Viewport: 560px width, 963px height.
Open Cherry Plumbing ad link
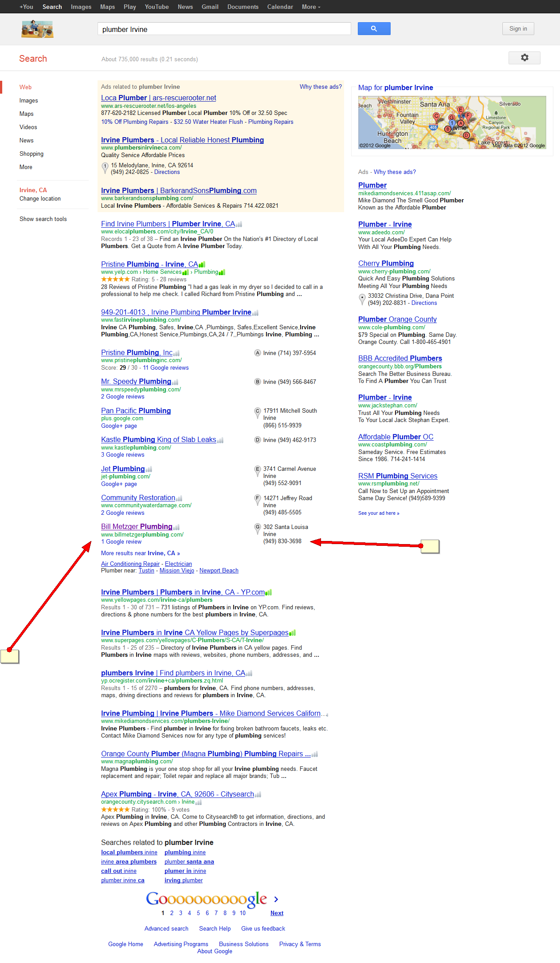tap(386, 264)
